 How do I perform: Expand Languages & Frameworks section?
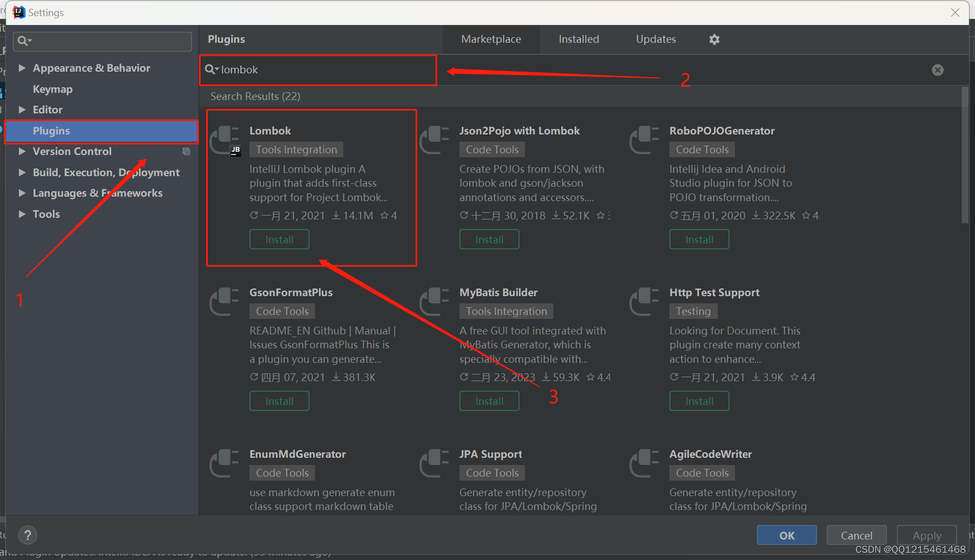tap(22, 193)
